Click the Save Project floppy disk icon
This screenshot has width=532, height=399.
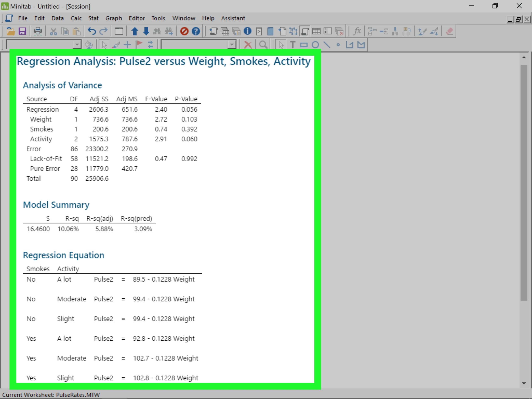[22, 31]
